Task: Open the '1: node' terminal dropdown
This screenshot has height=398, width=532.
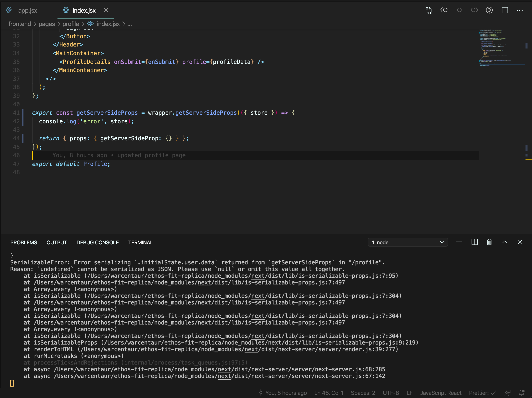Action: click(x=408, y=242)
